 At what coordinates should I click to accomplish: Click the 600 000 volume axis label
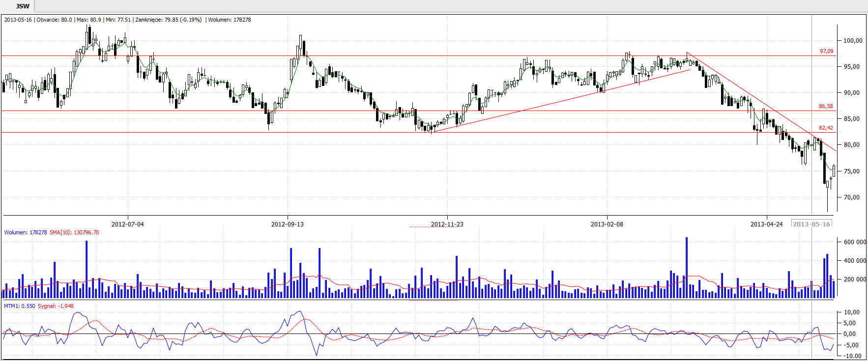[x=855, y=242]
